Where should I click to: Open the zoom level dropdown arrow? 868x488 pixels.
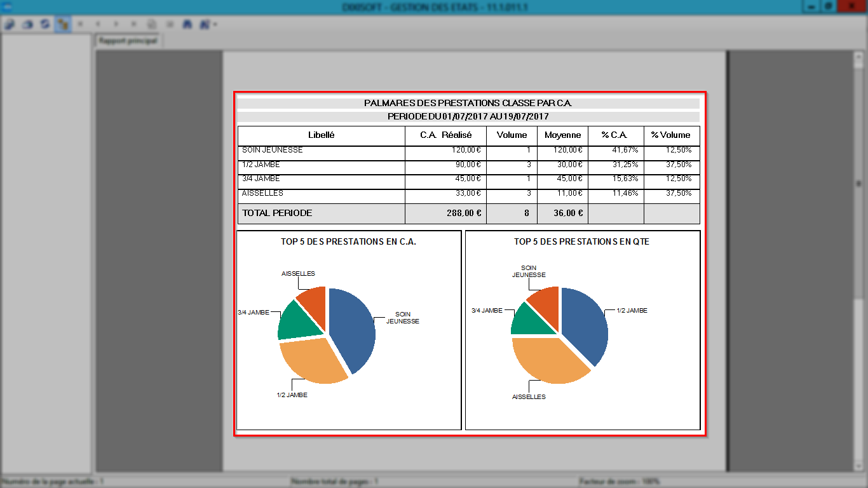pyautogui.click(x=215, y=24)
